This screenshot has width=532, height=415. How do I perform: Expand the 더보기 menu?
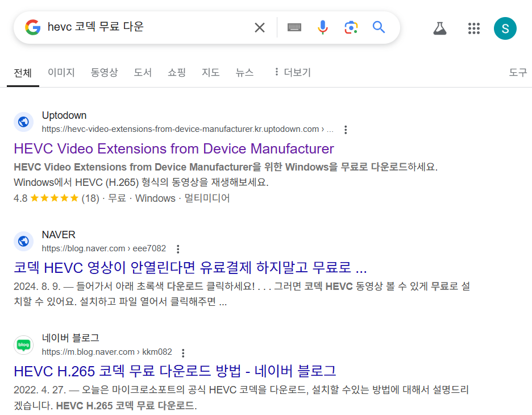click(x=293, y=72)
